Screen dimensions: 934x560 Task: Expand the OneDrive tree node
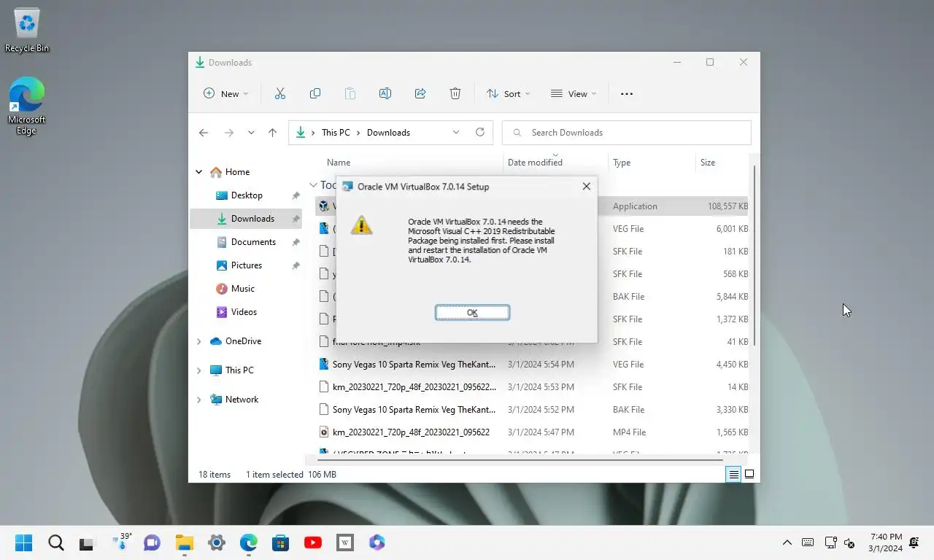click(x=198, y=341)
